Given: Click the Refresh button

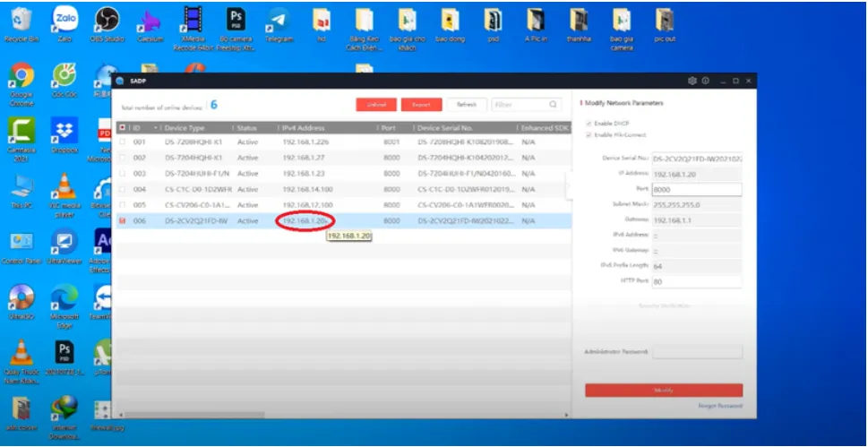Looking at the screenshot, I should tap(467, 105).
